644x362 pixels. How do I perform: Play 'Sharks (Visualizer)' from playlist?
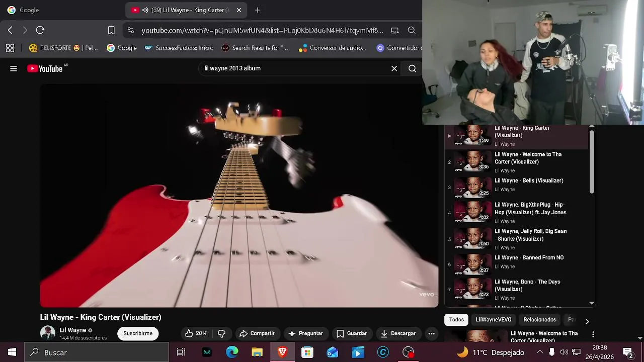click(x=516, y=239)
